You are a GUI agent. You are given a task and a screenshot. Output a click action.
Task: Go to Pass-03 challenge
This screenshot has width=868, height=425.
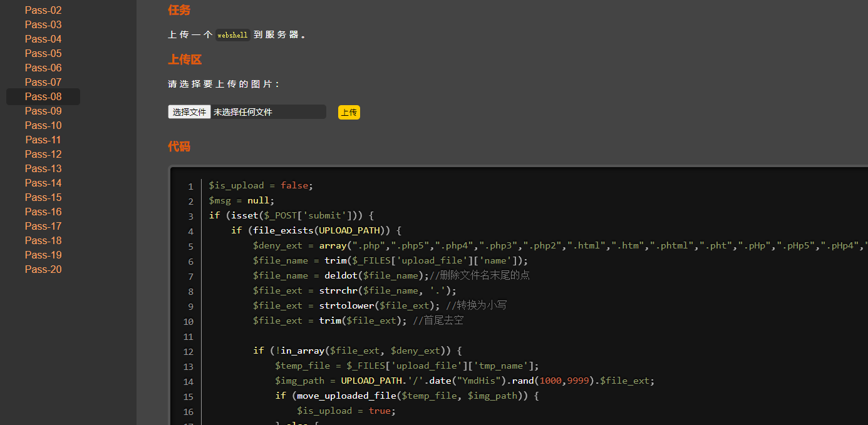(x=43, y=24)
